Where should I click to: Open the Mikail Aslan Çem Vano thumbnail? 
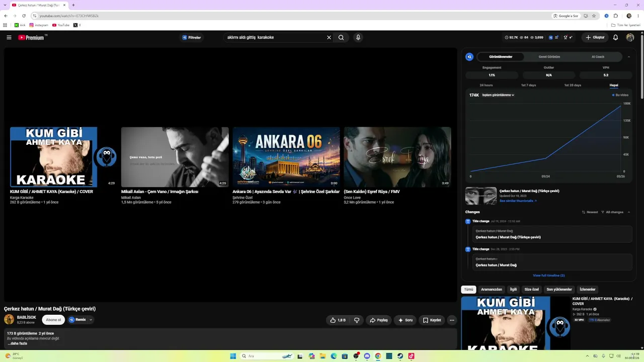(175, 157)
